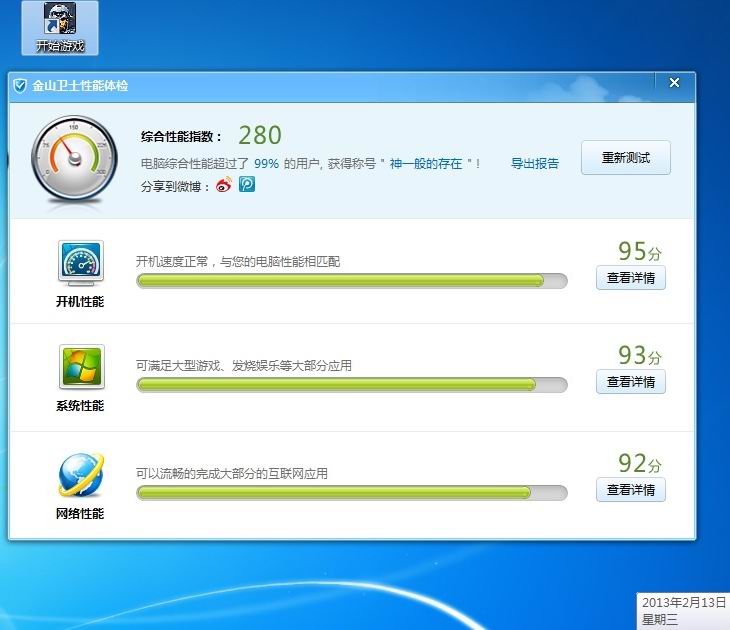Click the text 开机速度正常，与您的电脑性能相匹配
The width and height of the screenshot is (730, 630).
[238, 262]
